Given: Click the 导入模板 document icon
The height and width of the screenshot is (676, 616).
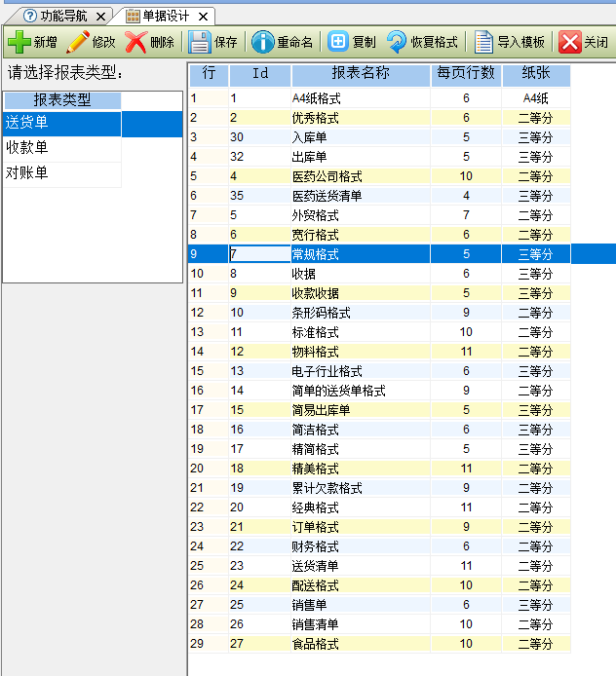Looking at the screenshot, I should tap(483, 42).
